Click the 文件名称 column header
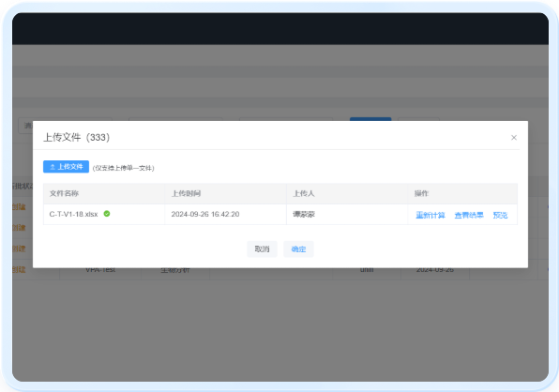 (64, 193)
